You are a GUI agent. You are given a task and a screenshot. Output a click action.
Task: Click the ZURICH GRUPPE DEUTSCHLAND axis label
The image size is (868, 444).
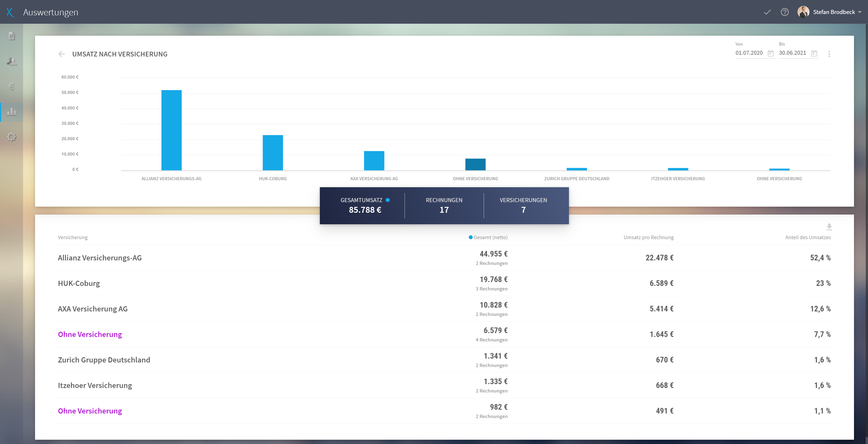point(577,179)
